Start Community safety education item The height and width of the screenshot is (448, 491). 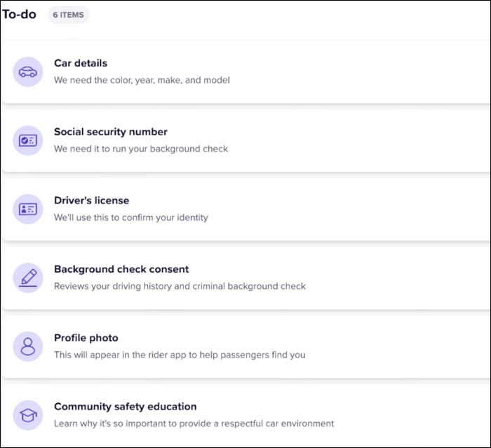pos(126,407)
